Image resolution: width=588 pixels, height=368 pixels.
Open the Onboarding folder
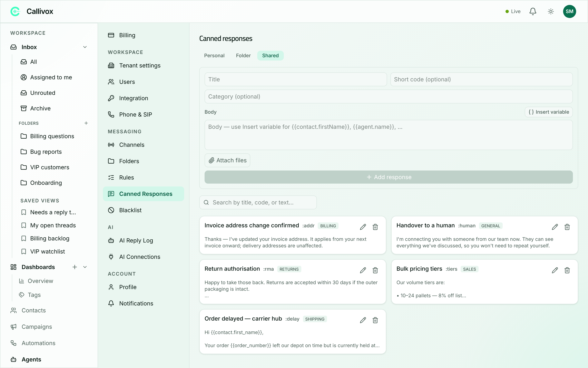pos(54,183)
